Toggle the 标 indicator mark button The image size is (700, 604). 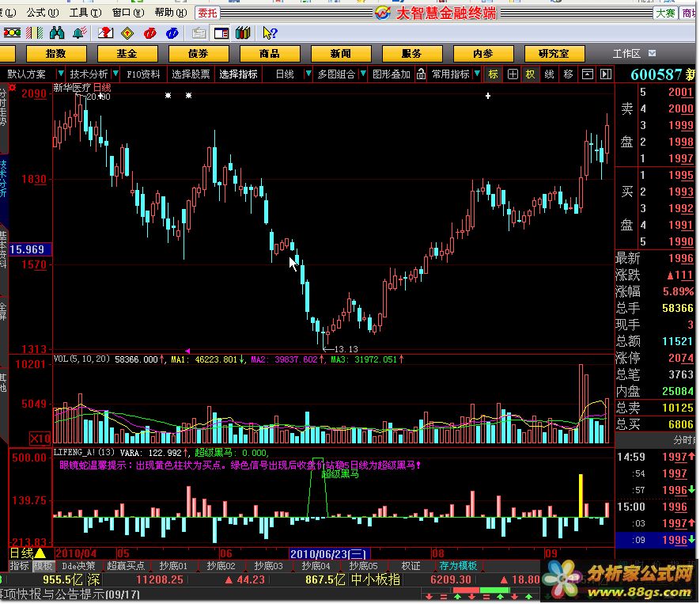click(x=494, y=74)
